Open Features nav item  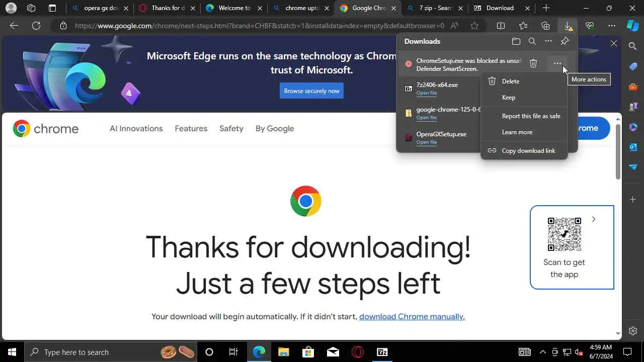pos(191,129)
